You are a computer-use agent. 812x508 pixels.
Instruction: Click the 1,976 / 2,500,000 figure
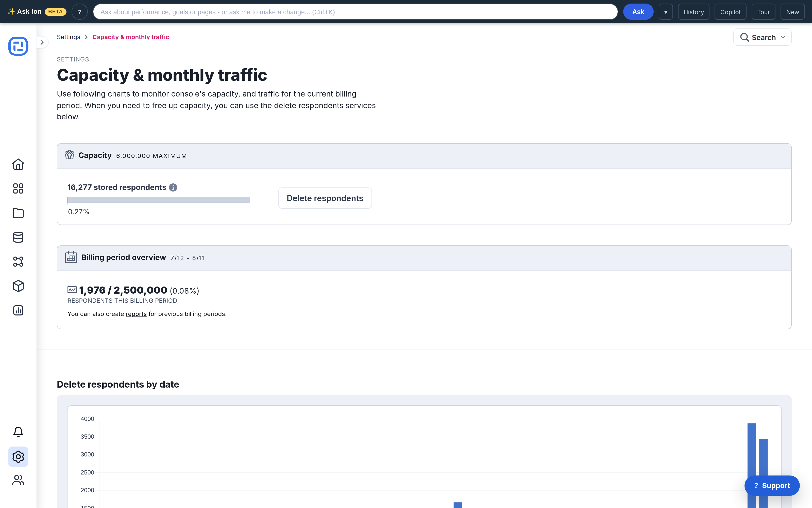pos(123,290)
